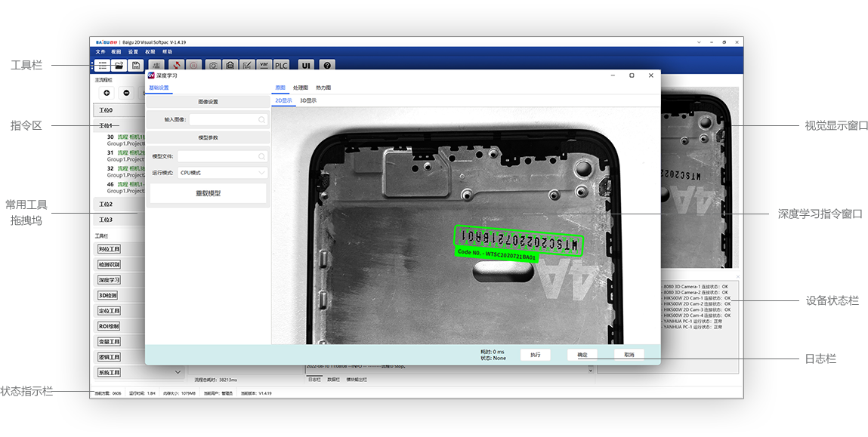The height and width of the screenshot is (437, 868).
Task: Click the house-shaped toolbar icon
Action: [x=230, y=65]
